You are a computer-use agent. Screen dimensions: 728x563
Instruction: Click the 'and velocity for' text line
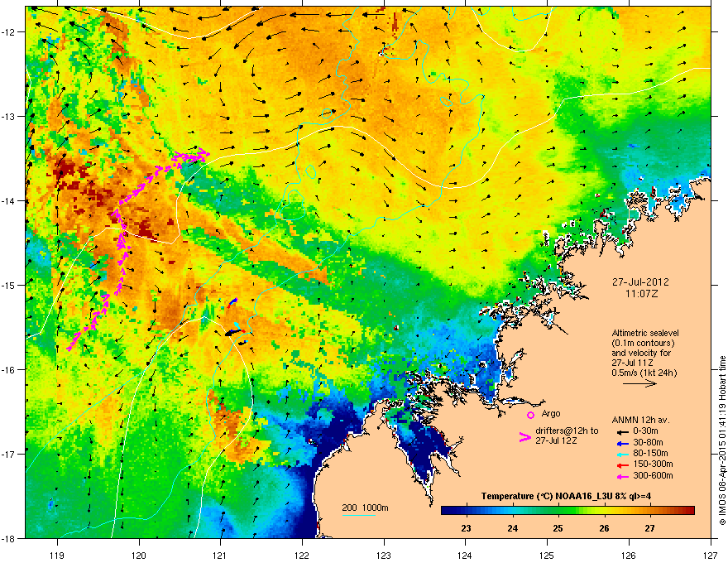[x=640, y=353]
